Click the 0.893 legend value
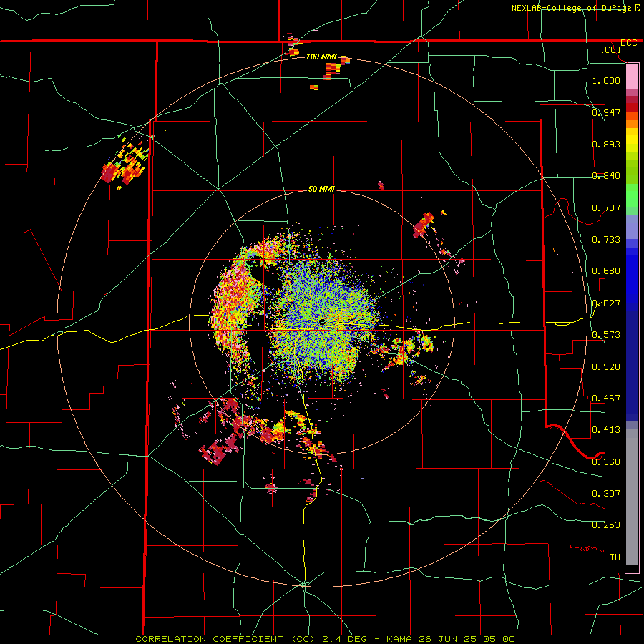The height and width of the screenshot is (644, 644). 606,144
